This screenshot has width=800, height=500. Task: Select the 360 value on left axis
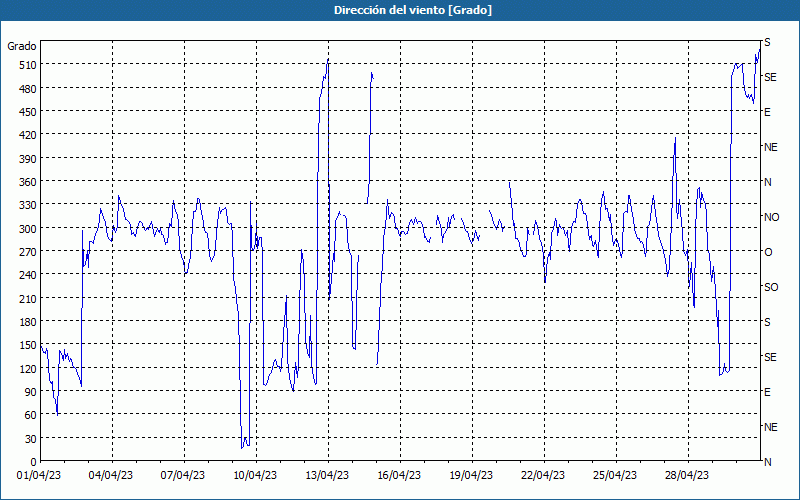coord(28,182)
